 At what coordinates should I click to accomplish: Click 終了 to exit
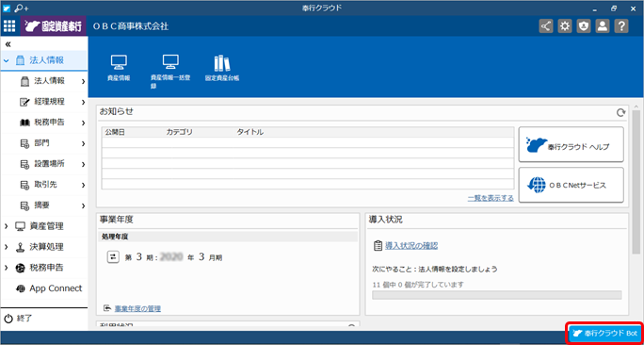(19, 318)
